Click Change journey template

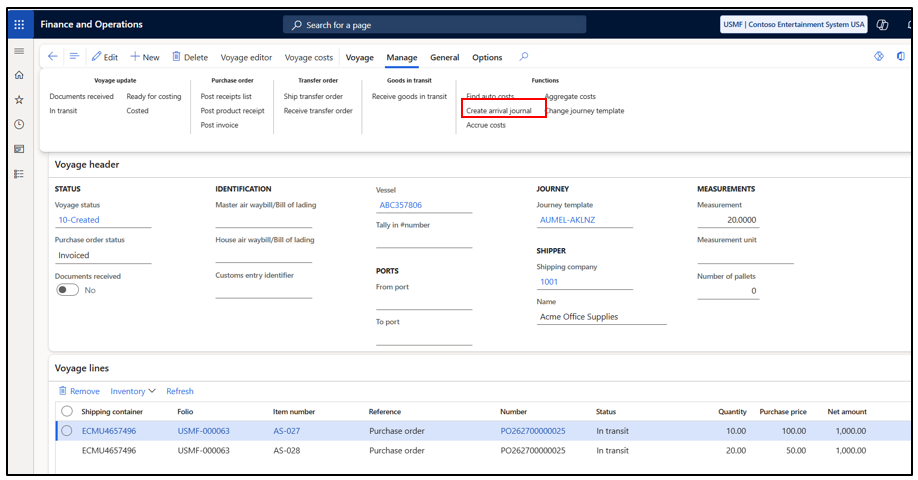point(584,111)
